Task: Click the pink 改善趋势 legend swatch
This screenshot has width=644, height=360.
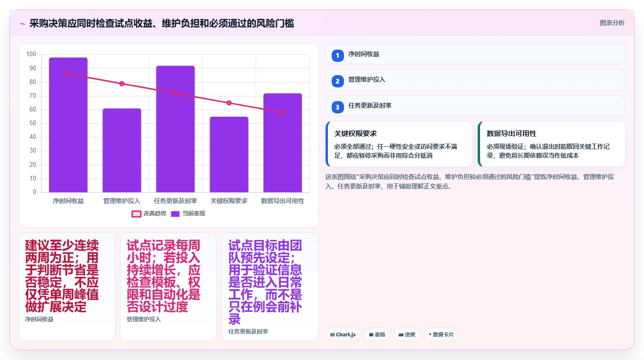Action: pos(136,214)
